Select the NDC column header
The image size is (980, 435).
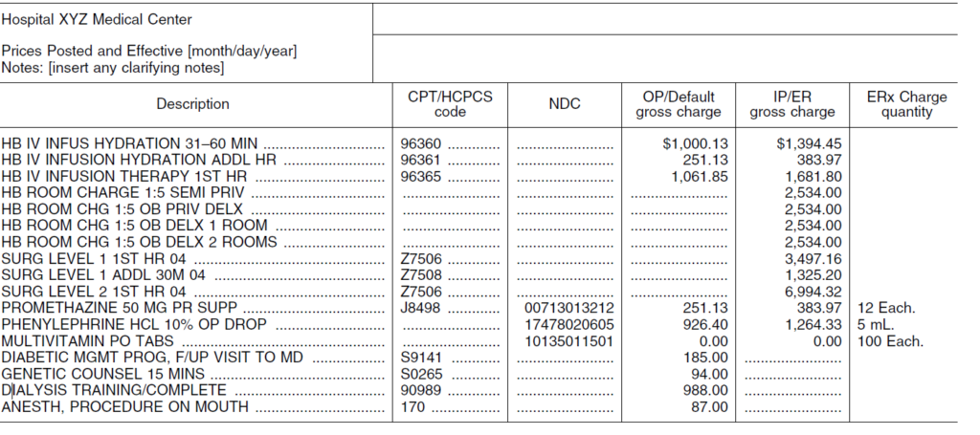[x=565, y=104]
